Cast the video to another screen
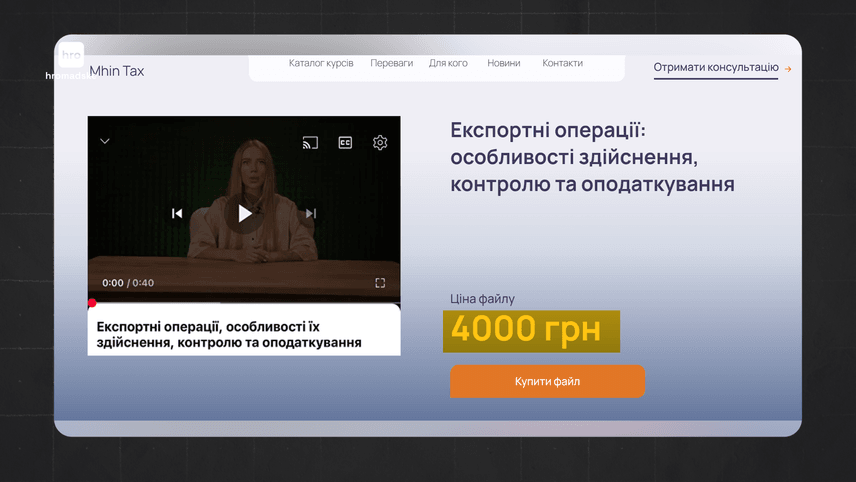The image size is (856, 482). click(x=310, y=143)
